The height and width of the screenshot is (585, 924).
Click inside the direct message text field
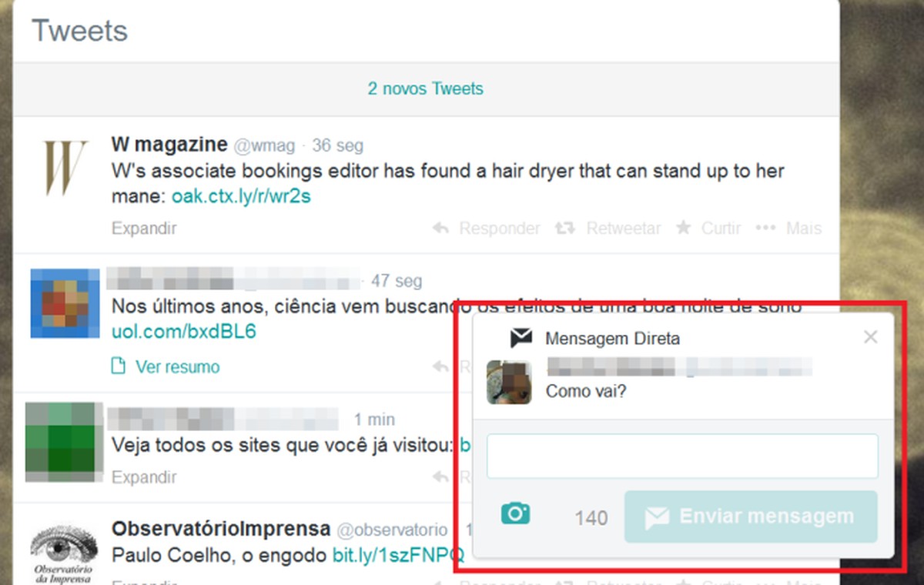coord(682,456)
